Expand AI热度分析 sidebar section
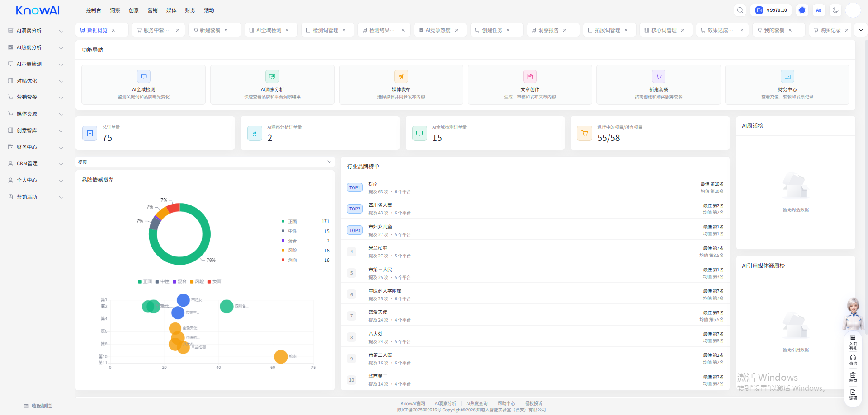This screenshot has height=415, width=868. [x=36, y=47]
